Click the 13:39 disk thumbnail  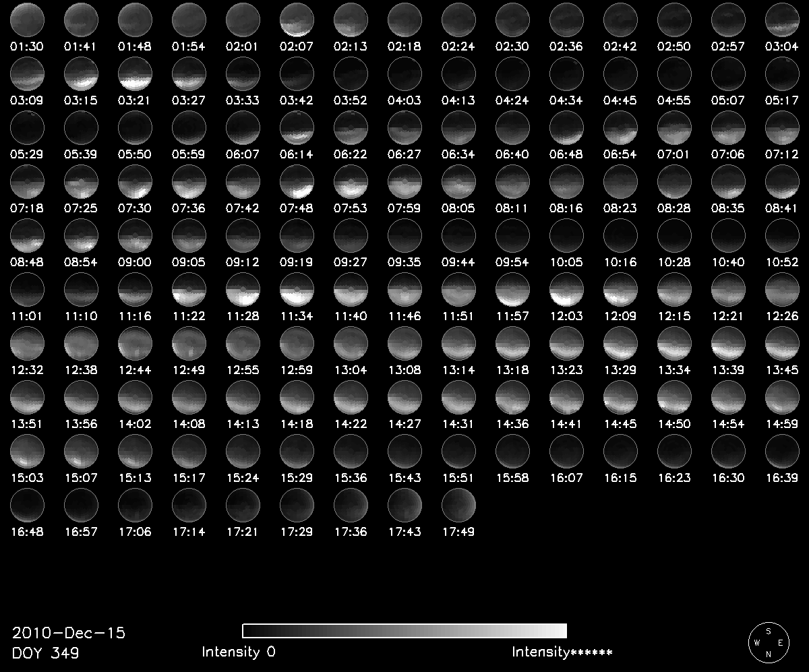[x=728, y=343]
